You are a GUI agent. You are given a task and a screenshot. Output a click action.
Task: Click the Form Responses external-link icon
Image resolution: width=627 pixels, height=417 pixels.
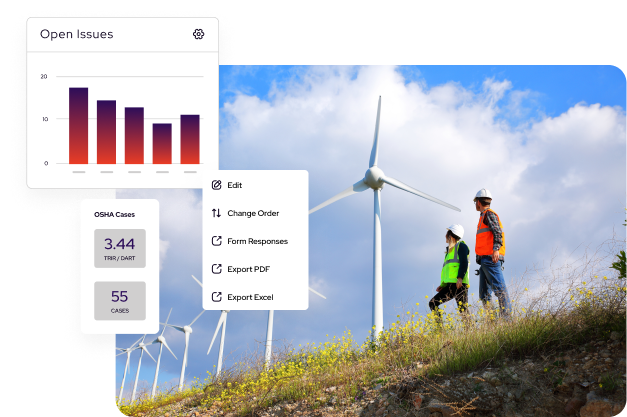tap(216, 241)
